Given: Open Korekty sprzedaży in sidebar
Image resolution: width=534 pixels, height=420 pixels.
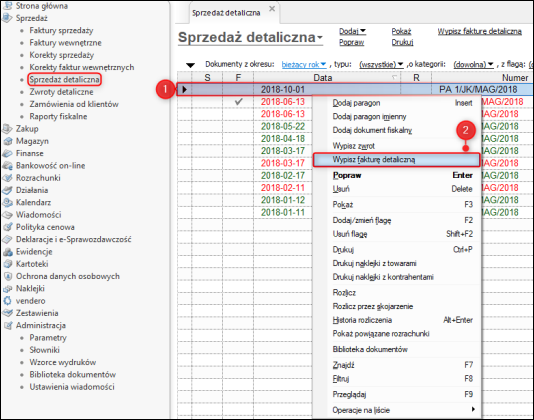Looking at the screenshot, I should pyautogui.click(x=62, y=55).
